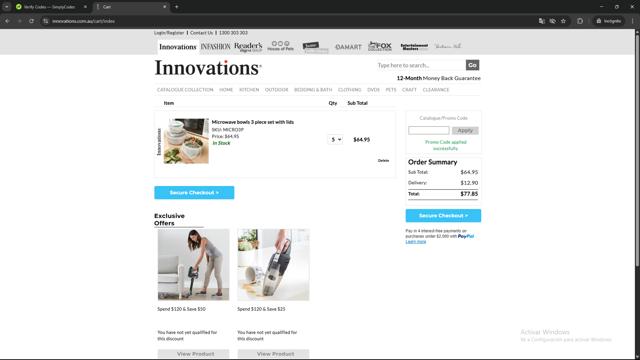Open the Clothing category menu

click(x=349, y=90)
